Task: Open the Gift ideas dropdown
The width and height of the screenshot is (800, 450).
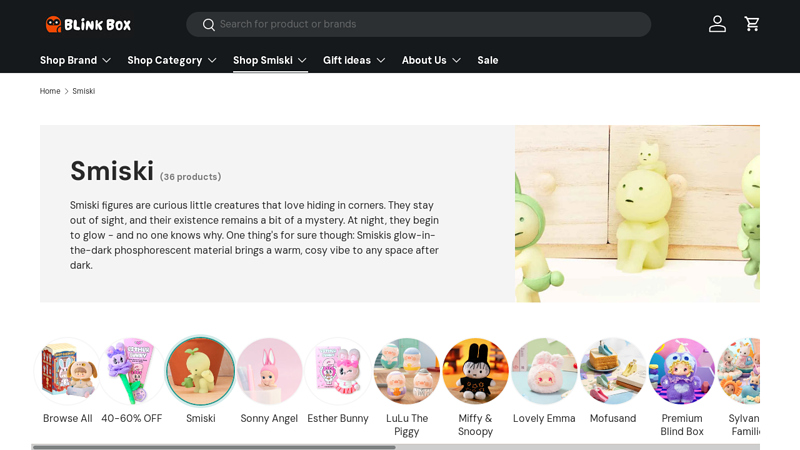Action: (354, 60)
